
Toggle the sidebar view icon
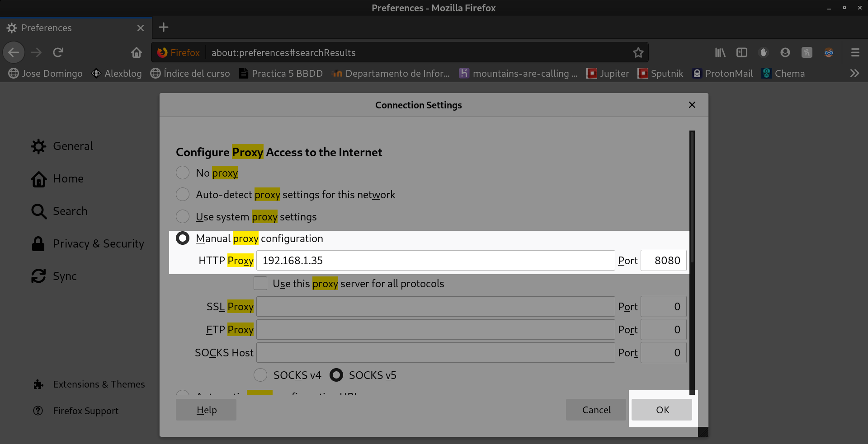click(x=741, y=53)
